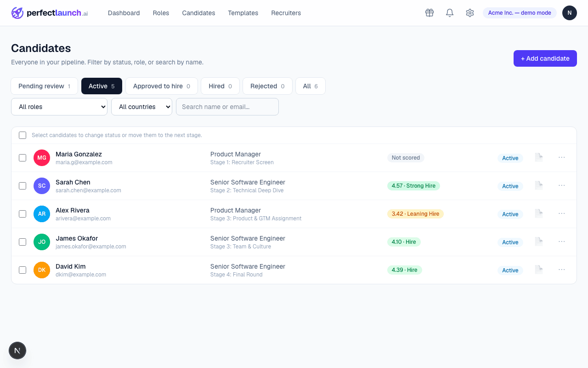Expand the All countries dropdown
This screenshot has width=588, height=368.
(141, 107)
